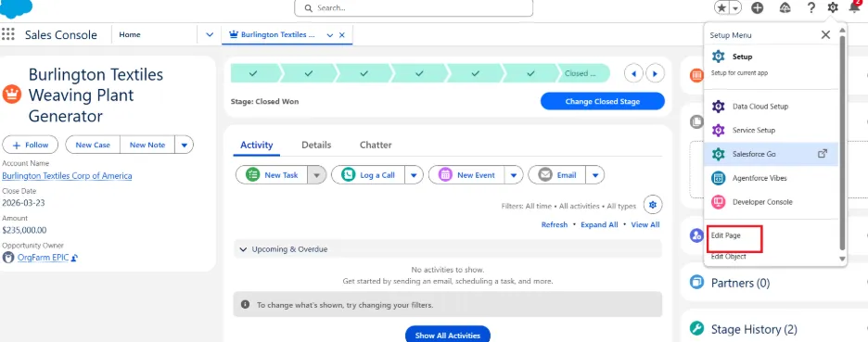Open Salesforce Go menu item
The image size is (868, 342).
coord(772,154)
